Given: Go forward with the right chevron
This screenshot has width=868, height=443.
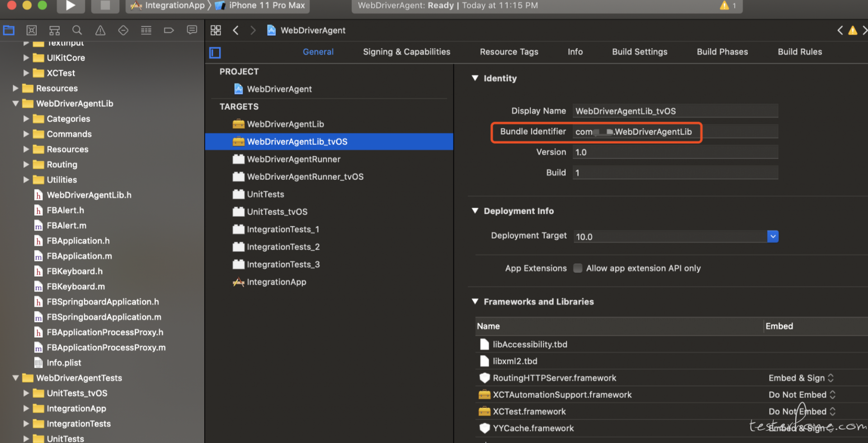Looking at the screenshot, I should pos(253,30).
